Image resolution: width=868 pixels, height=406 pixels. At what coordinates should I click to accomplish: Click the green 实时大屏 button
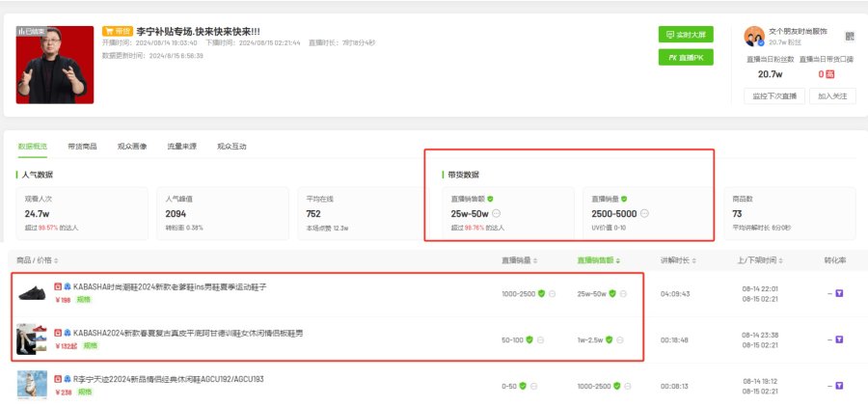click(686, 34)
